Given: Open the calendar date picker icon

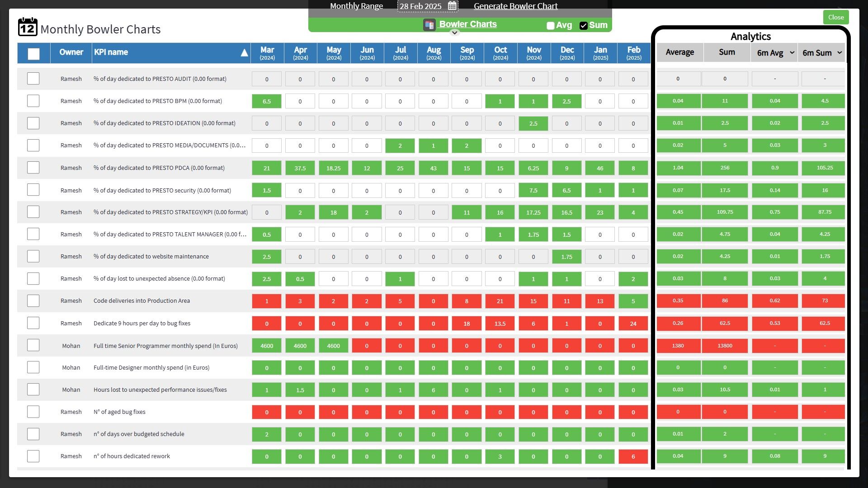Looking at the screenshot, I should (x=452, y=6).
